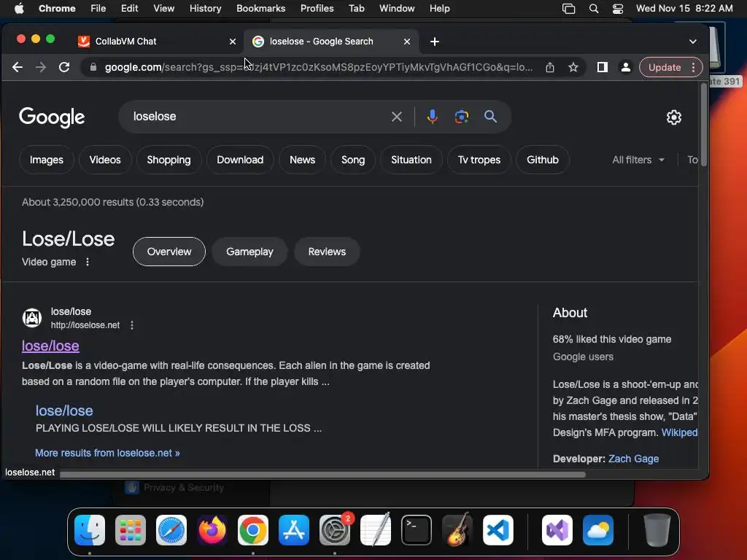Open the Apple menu

click(x=19, y=9)
